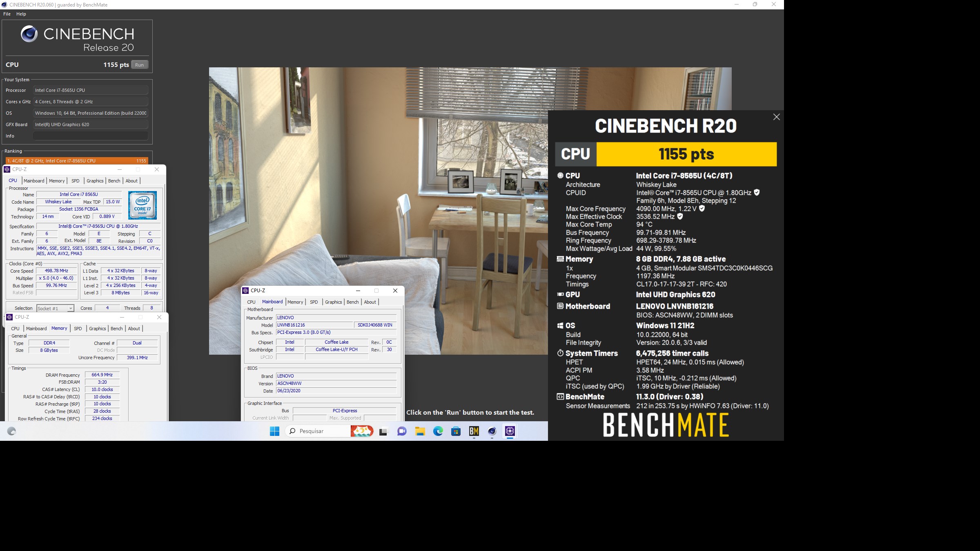Switch to Mainboard tab in top CPU-Z window
This screenshot has width=980, height=551.
coord(34,181)
